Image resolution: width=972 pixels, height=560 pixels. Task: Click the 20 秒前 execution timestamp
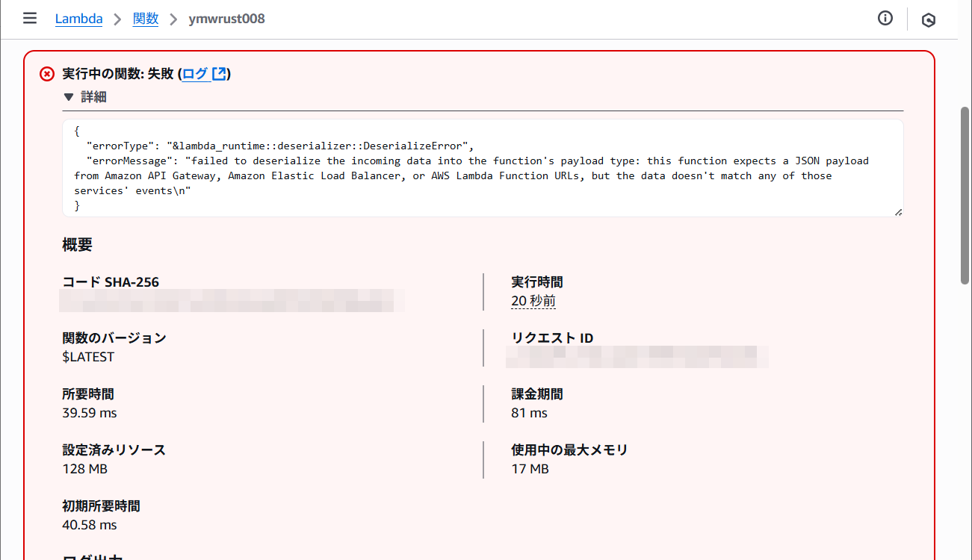click(533, 301)
